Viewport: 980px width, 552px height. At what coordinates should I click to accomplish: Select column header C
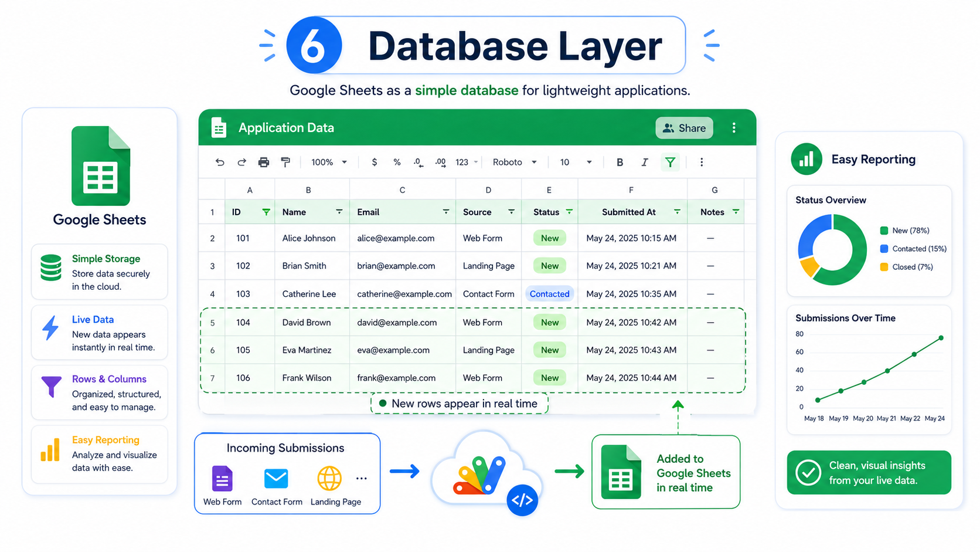point(402,190)
